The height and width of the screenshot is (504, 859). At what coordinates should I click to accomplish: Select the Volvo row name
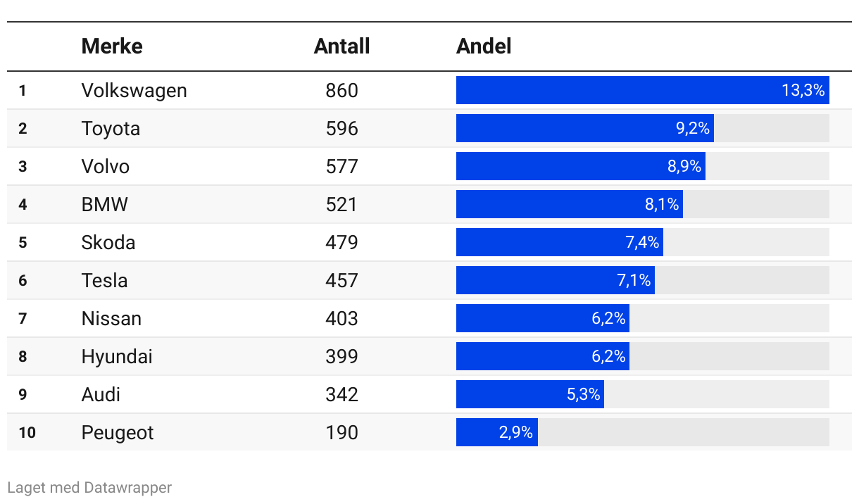[106, 167]
